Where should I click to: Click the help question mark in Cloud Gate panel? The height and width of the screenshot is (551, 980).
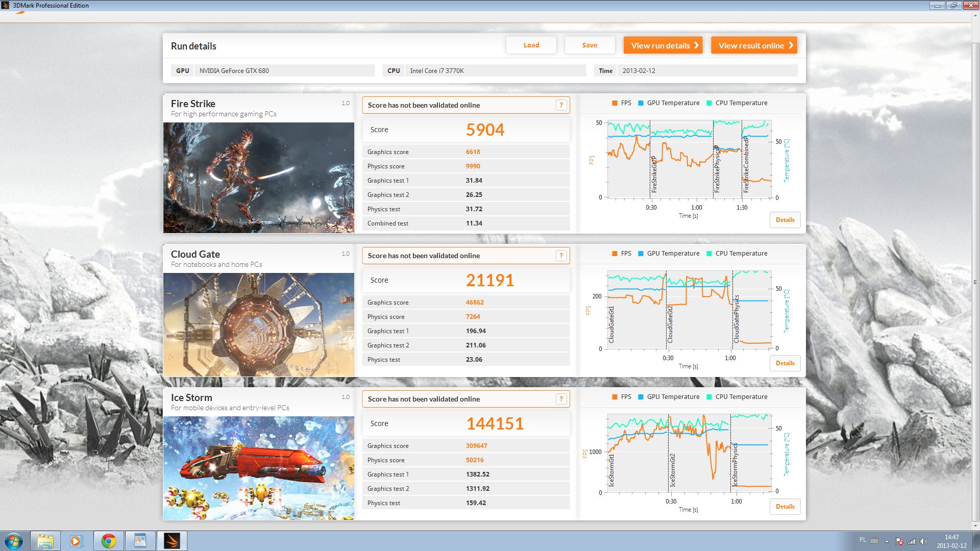tap(561, 256)
